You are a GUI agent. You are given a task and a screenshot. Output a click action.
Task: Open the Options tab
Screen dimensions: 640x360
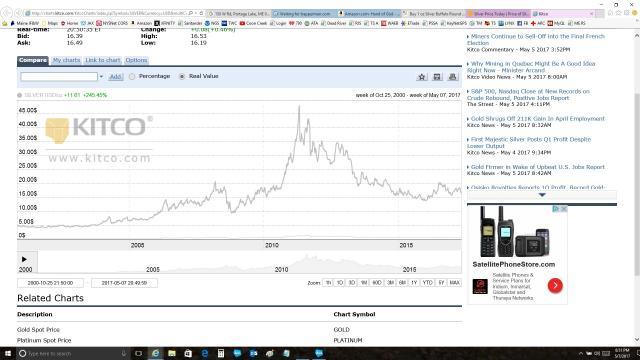click(x=136, y=60)
